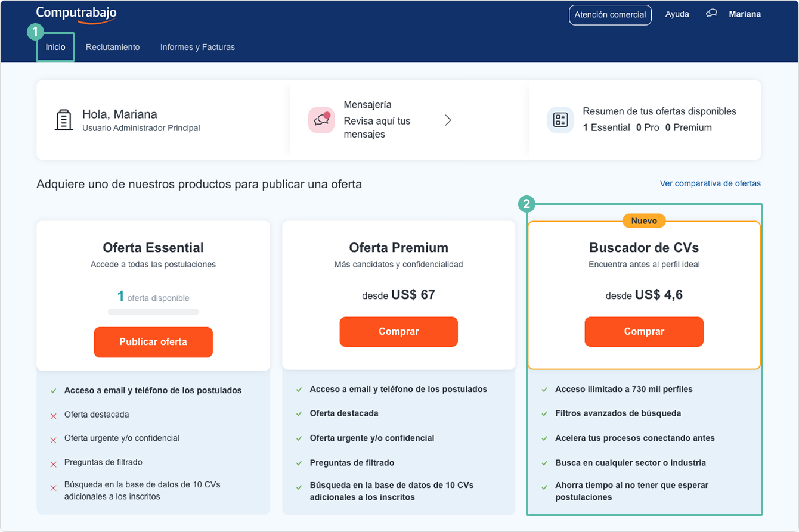Open the Ayuda link
The width and height of the screenshot is (799, 532).
tap(677, 14)
